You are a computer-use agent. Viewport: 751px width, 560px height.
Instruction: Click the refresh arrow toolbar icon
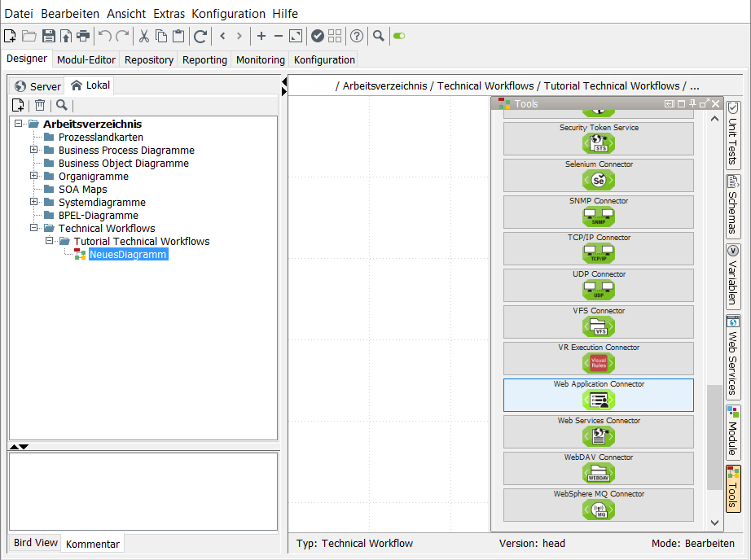[200, 36]
